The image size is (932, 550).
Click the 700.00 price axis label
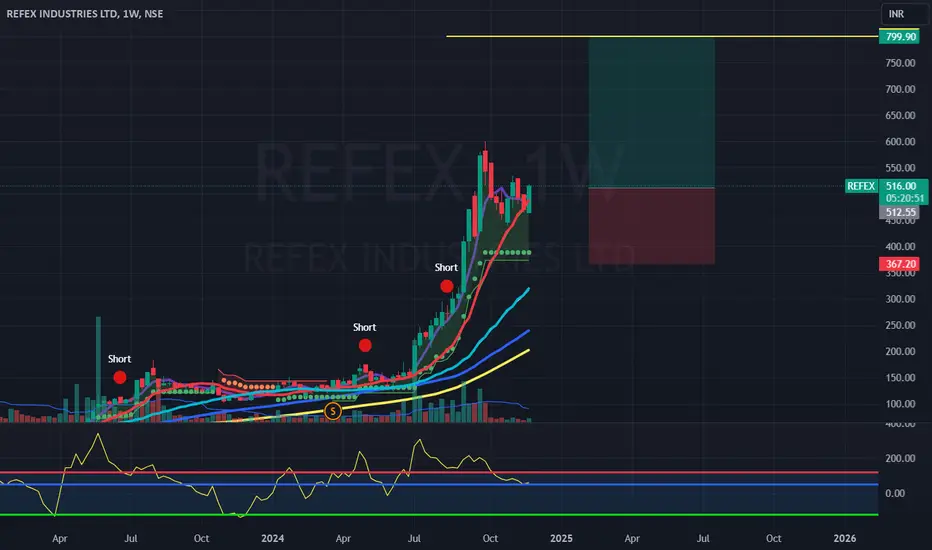click(900, 89)
